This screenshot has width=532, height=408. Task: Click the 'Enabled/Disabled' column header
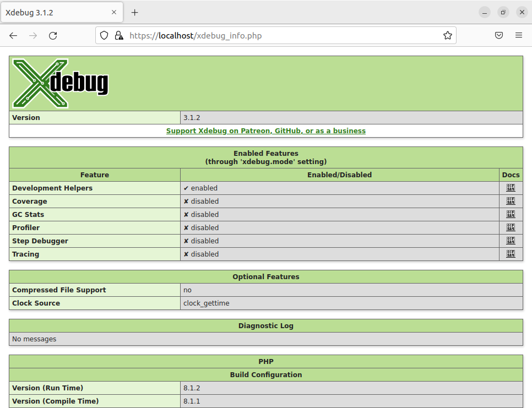340,175
